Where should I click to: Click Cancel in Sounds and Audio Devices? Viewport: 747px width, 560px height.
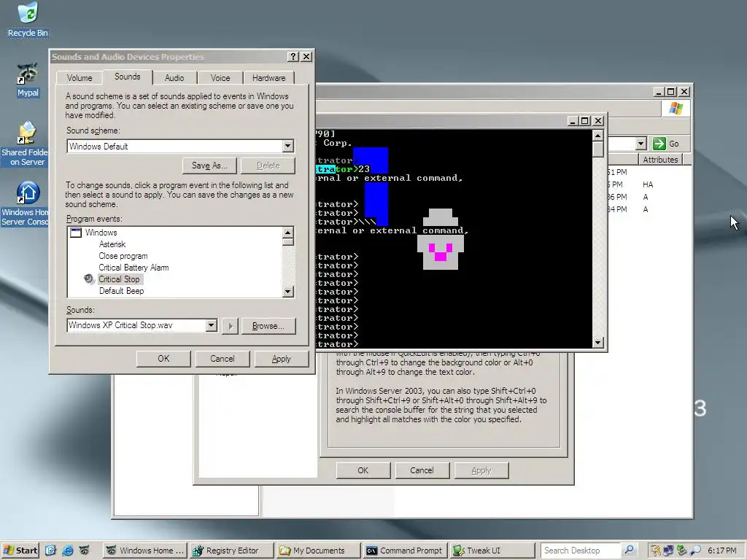click(222, 359)
